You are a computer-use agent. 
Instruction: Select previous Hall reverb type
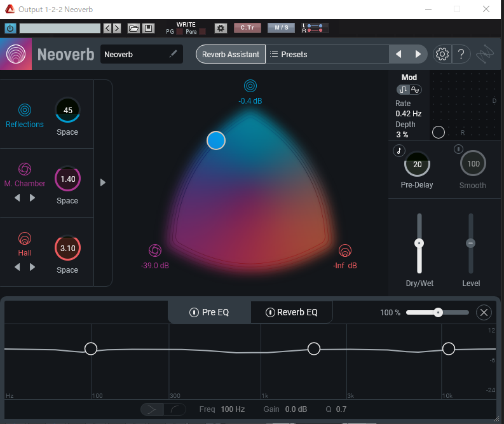pyautogui.click(x=17, y=267)
